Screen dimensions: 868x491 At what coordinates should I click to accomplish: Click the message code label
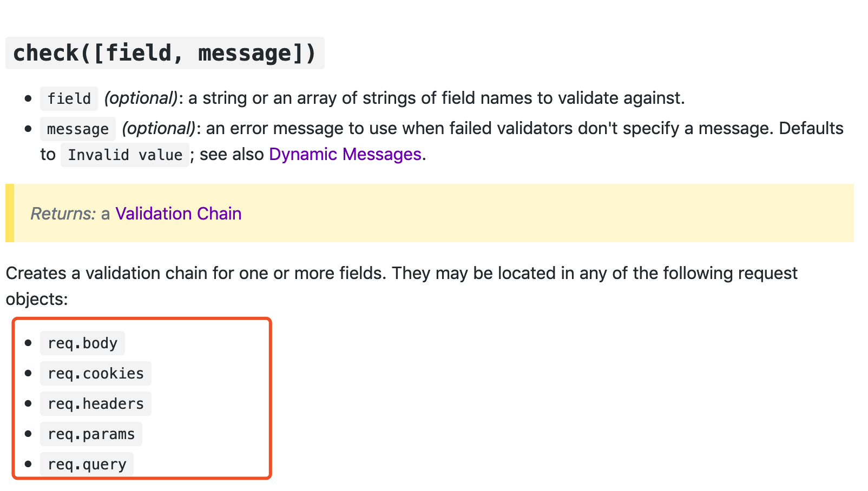click(78, 129)
